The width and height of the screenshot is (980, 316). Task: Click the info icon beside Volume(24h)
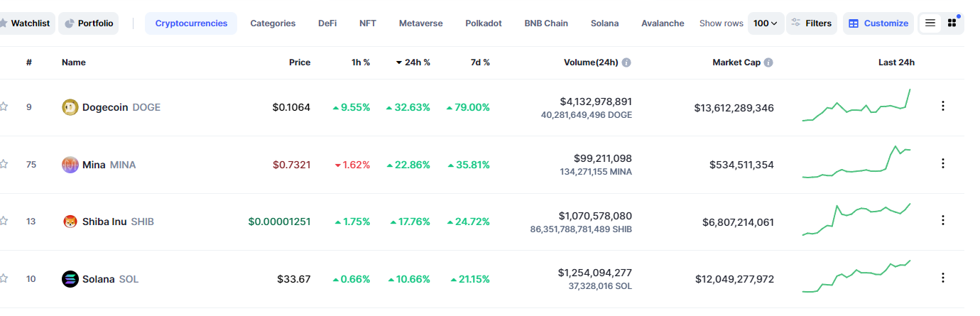tap(626, 62)
